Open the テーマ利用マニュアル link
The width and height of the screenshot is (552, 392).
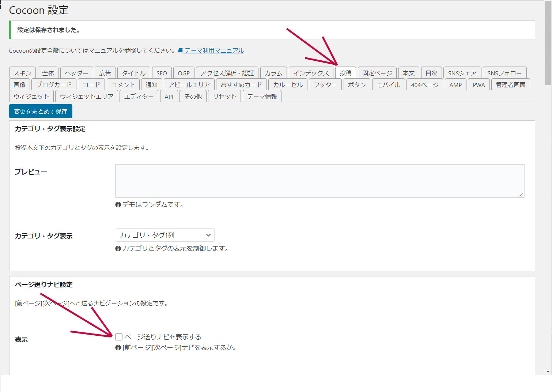click(x=214, y=50)
